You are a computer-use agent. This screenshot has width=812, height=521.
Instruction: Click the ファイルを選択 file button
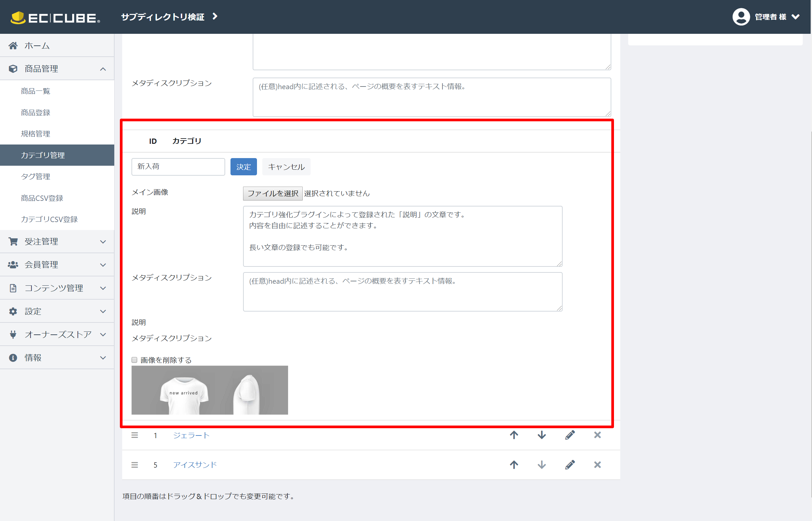tap(273, 193)
